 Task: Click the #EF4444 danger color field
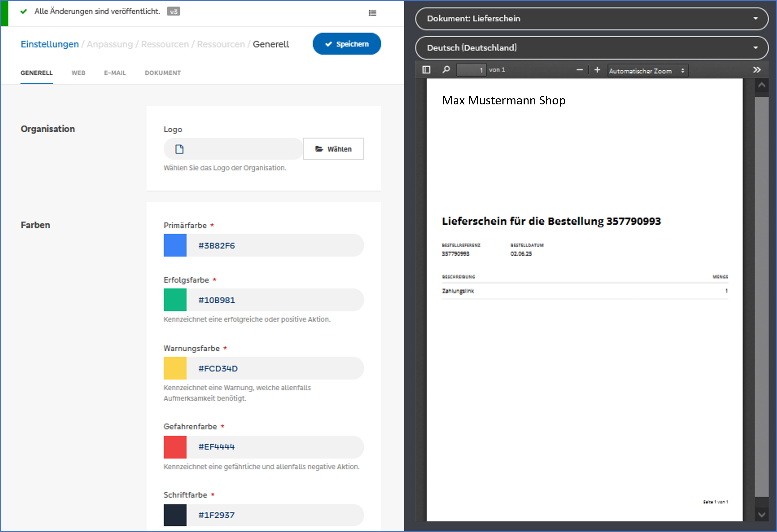275,447
